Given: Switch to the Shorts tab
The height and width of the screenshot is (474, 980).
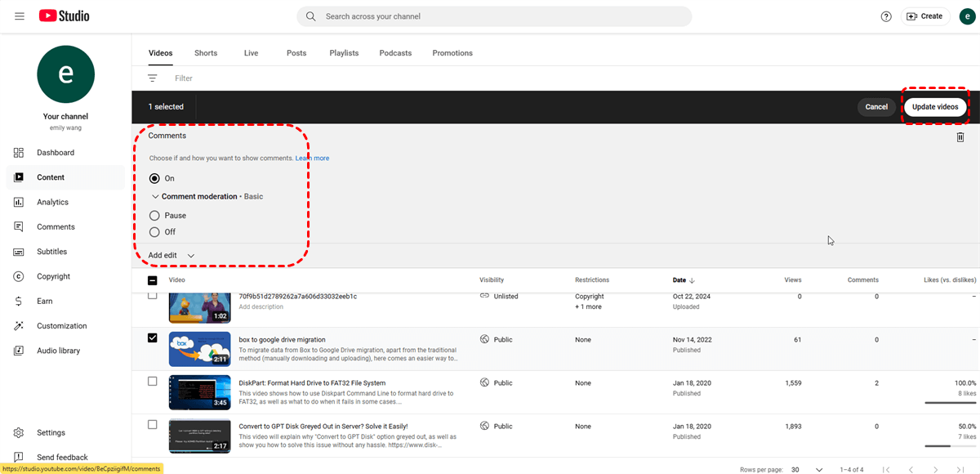Looking at the screenshot, I should point(206,53).
